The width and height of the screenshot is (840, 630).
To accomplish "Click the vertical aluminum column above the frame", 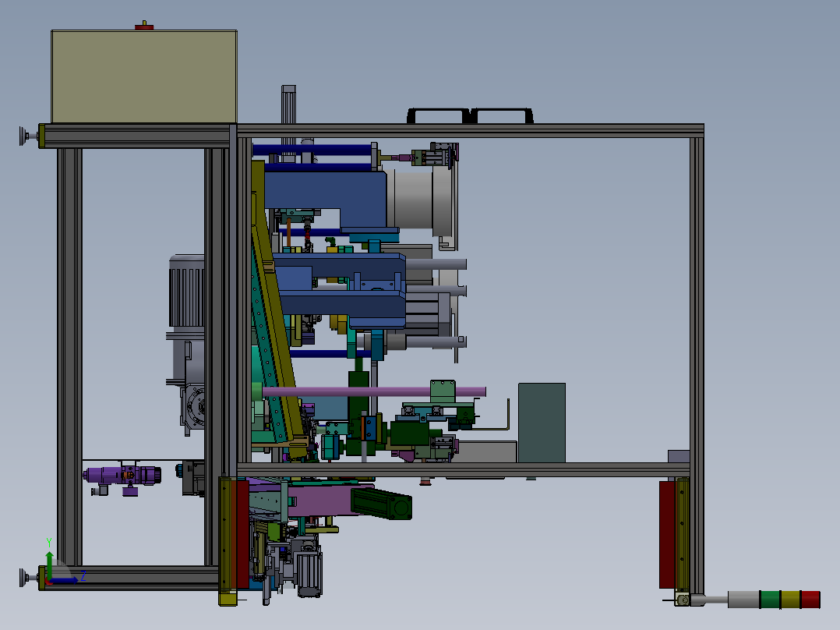I will coord(288,104).
